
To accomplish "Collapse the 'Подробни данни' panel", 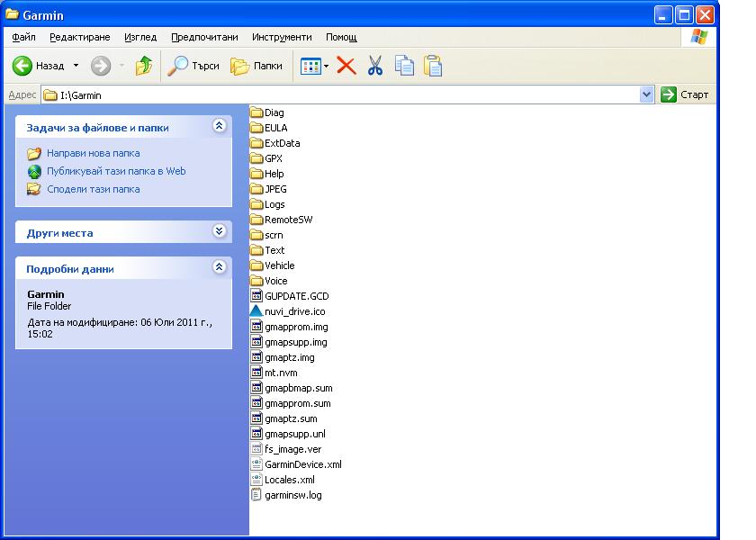I will (x=219, y=268).
